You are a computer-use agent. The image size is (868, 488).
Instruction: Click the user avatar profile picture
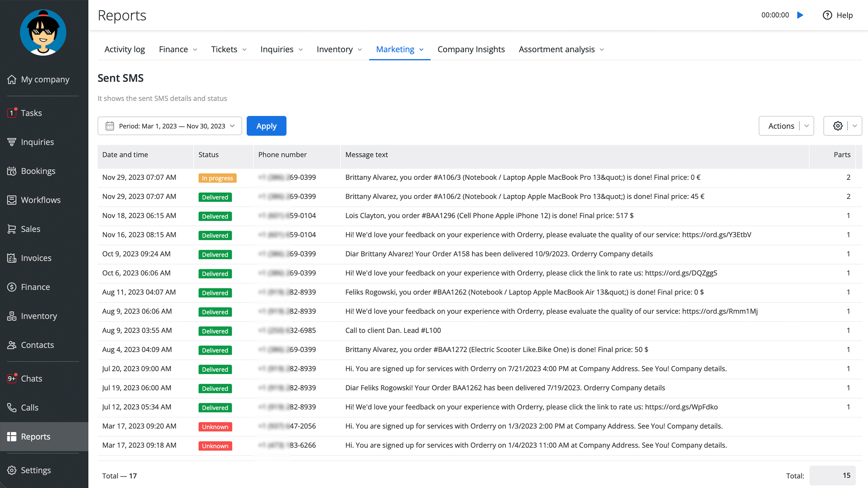[x=43, y=33]
